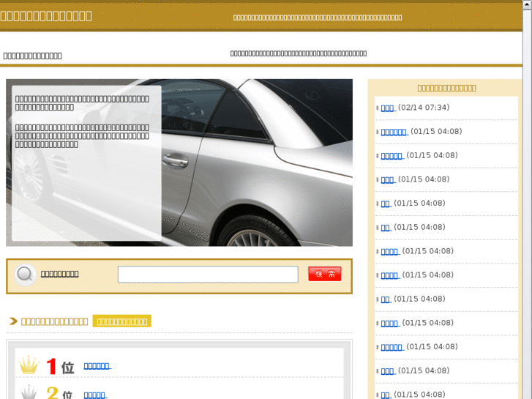This screenshot has height=399, width=532.
Task: Click the gold arrow icon beside ranking heading
Action: click(13, 321)
